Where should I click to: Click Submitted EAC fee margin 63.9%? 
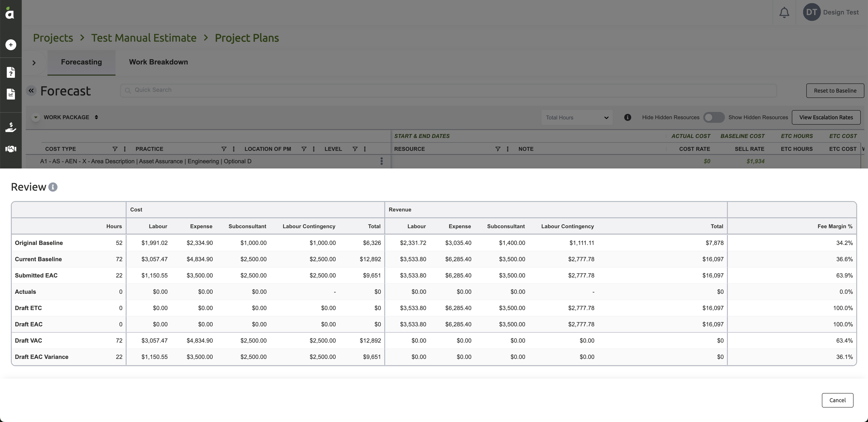pyautogui.click(x=844, y=275)
